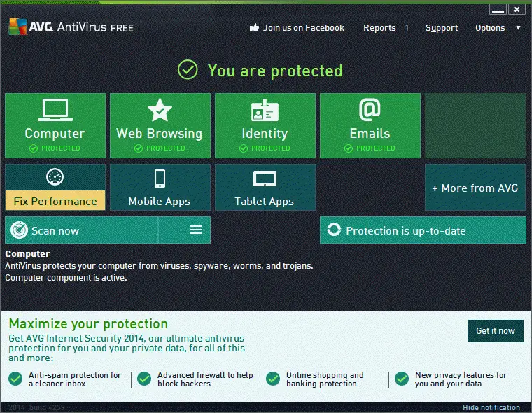Click the Scan now radar icon
The image size is (532, 413).
[x=19, y=230]
